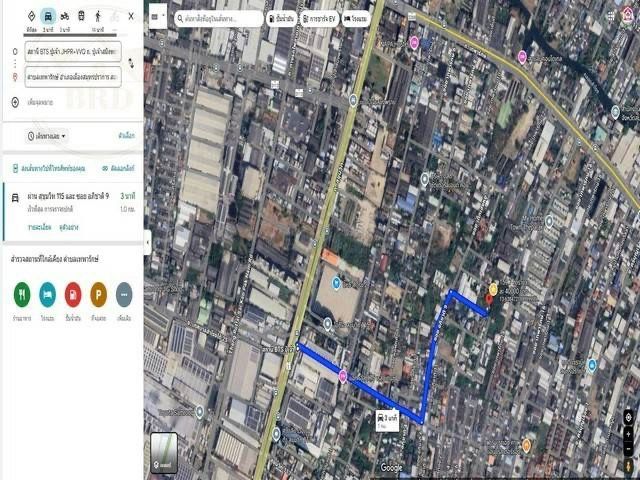The width and height of the screenshot is (640, 480).
Task: Switch to public transit travel mode
Action: coord(81,16)
